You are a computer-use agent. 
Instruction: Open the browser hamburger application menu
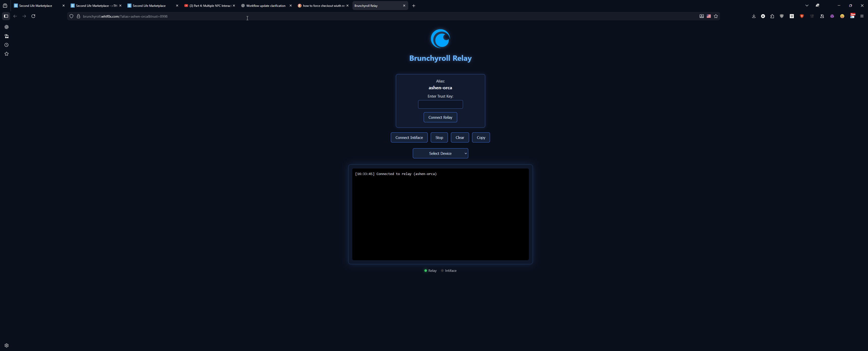(x=862, y=16)
